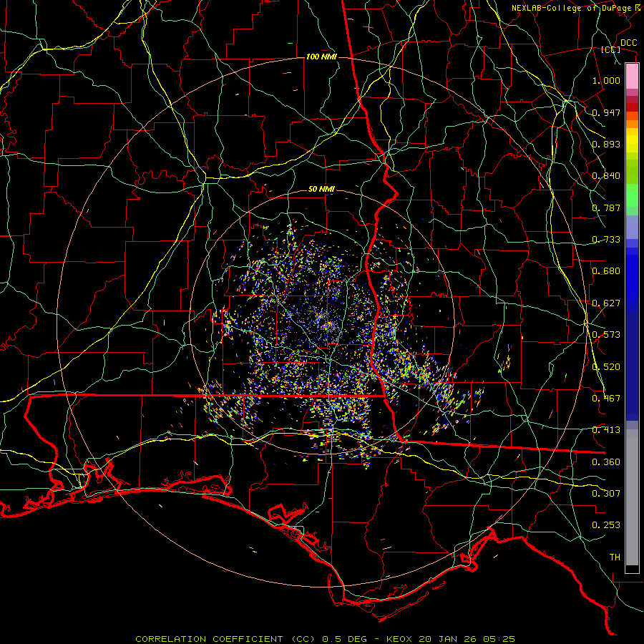Click the [CC] units label

pos(610,50)
